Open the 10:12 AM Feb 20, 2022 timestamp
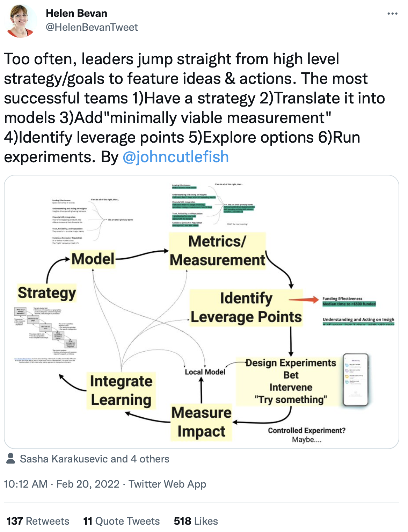Screen dimensions: 408x532 click(x=61, y=484)
